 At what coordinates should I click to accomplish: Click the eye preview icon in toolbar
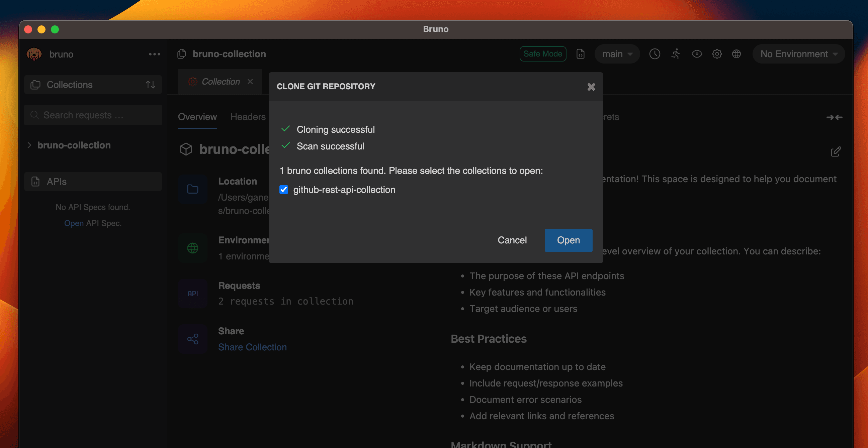click(x=696, y=54)
